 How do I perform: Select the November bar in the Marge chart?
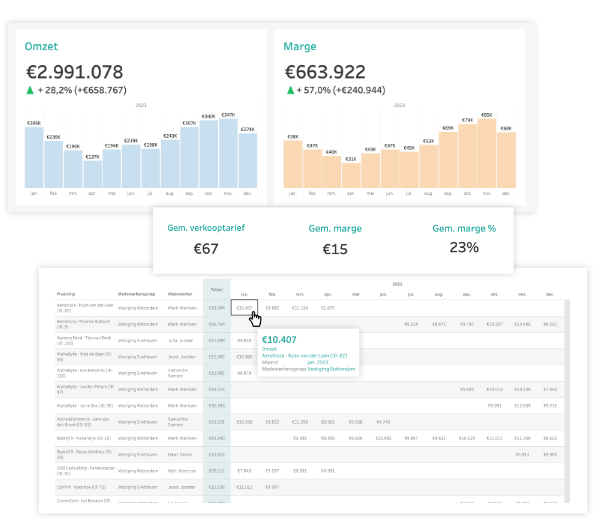(487, 153)
